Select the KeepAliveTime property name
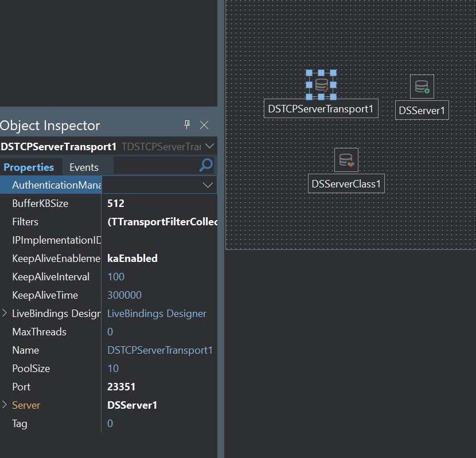 click(45, 295)
